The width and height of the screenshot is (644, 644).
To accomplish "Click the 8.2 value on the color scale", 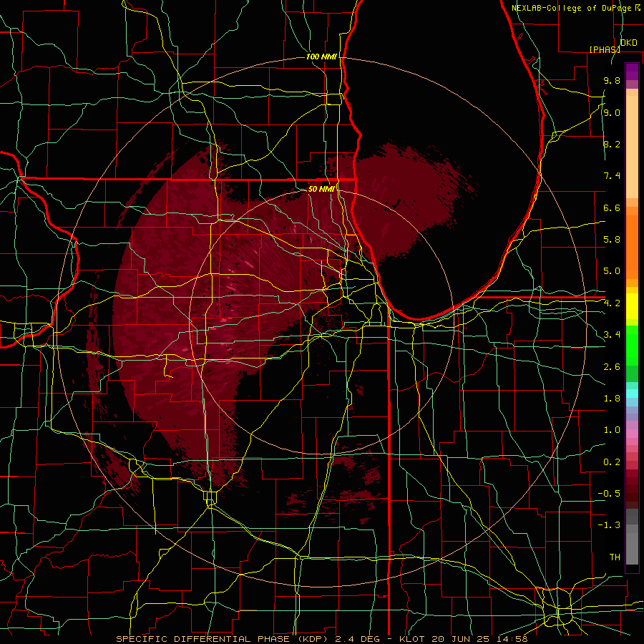I will coord(612,144).
